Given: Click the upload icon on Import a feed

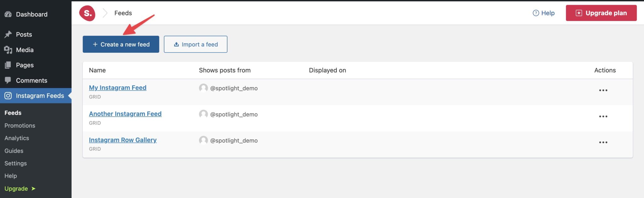Looking at the screenshot, I should point(176,44).
